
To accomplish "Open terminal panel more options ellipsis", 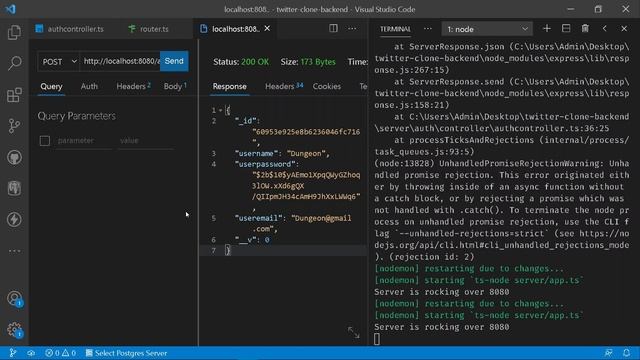I will (427, 29).
